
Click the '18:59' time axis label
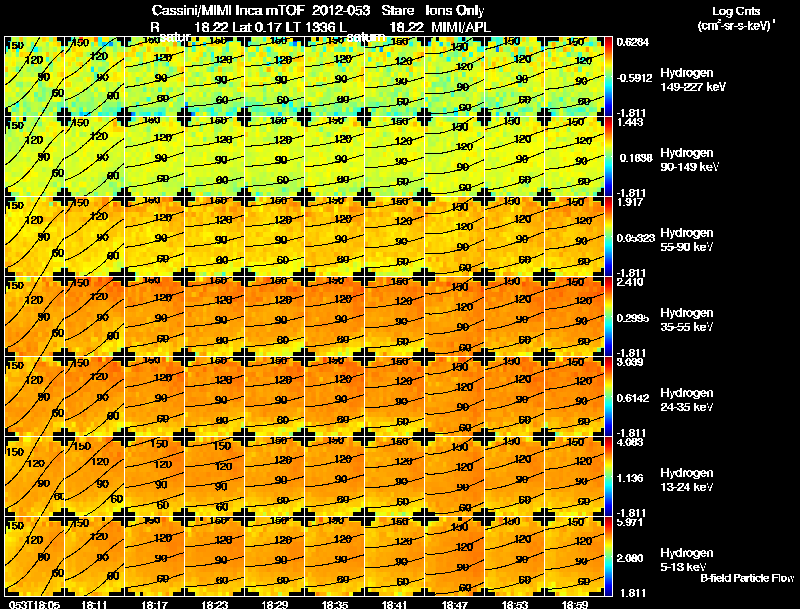click(576, 604)
